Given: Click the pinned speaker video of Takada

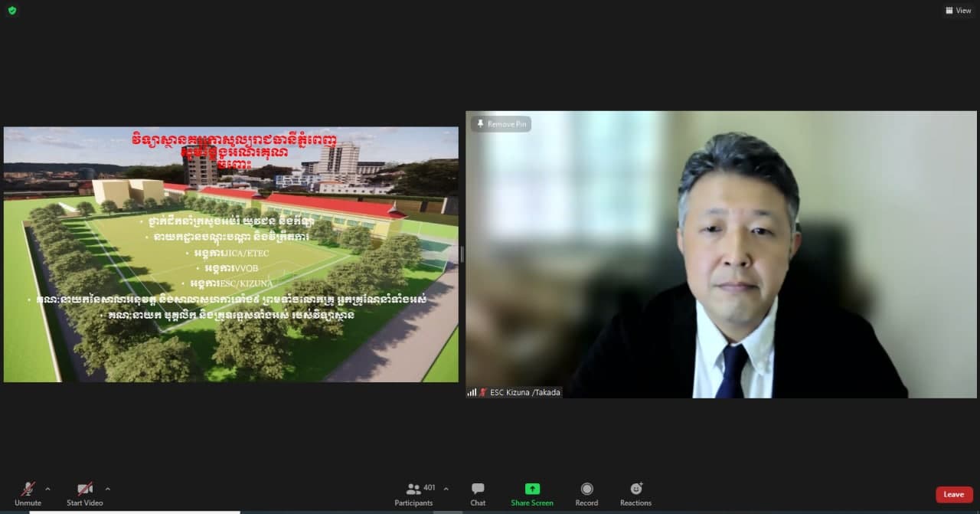Looking at the screenshot, I should coord(720,254).
